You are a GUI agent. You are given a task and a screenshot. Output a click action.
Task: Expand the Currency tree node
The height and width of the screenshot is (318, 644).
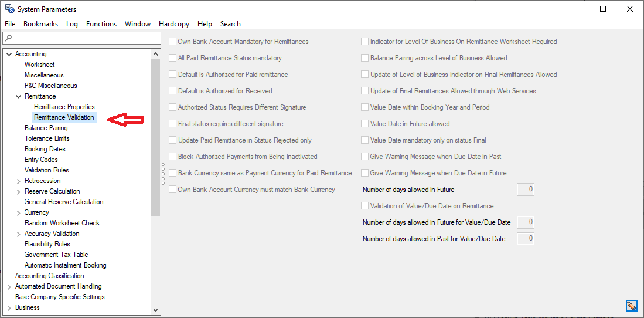click(18, 212)
